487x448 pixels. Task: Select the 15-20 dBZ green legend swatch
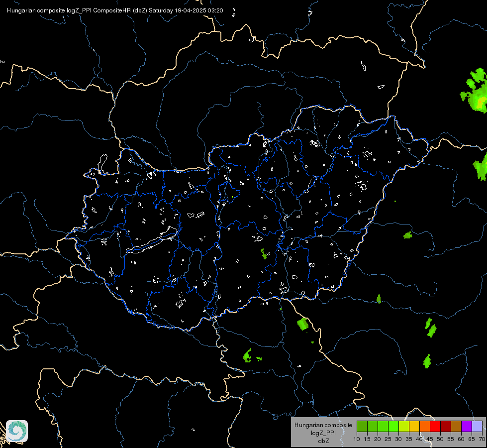(x=373, y=426)
